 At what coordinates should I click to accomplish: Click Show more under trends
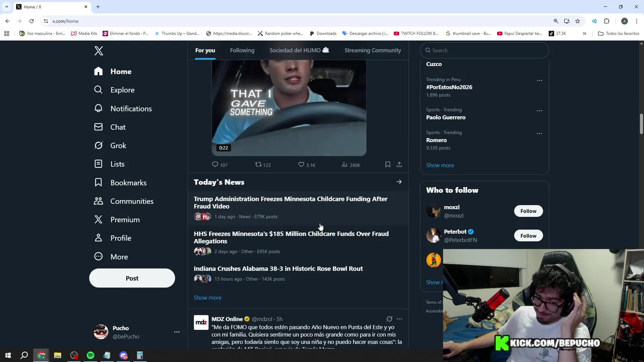coord(440,165)
